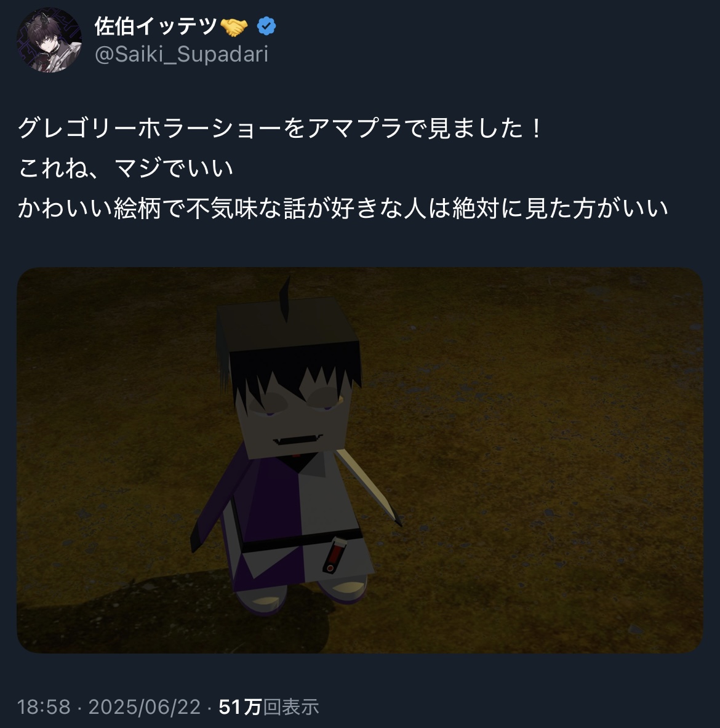Click the red item on the character's belt

(x=335, y=555)
